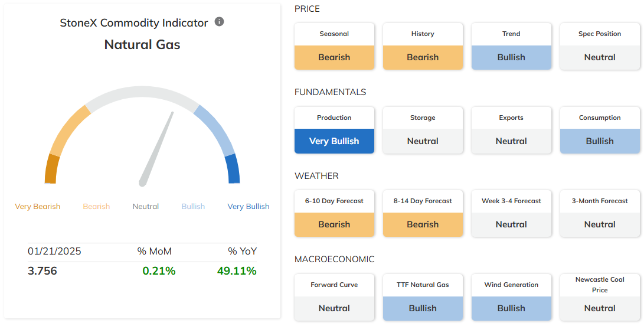
Task: Click the Bullish gauge legend label
Action: click(193, 206)
